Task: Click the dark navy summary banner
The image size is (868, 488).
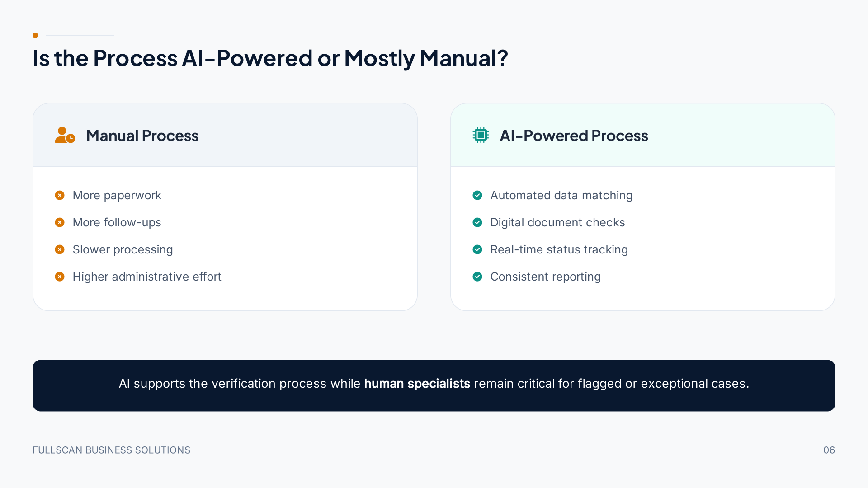Action: tap(434, 385)
